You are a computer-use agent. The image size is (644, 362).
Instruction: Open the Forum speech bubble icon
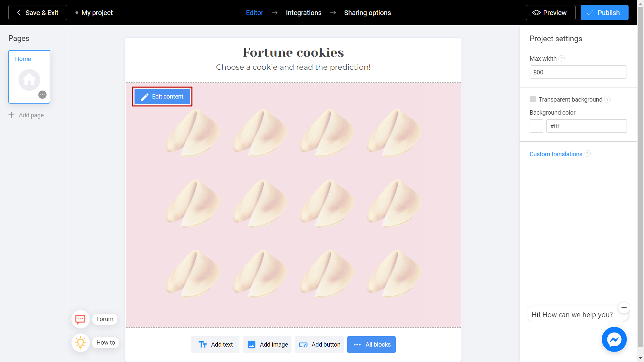point(80,319)
